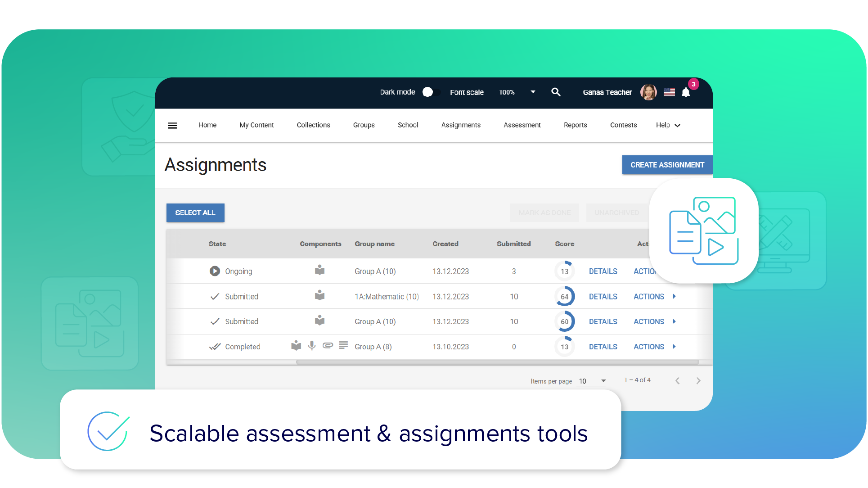Click the CREATE ASSIGNMENT button
Image resolution: width=868 pixels, height=488 pixels.
coord(667,165)
